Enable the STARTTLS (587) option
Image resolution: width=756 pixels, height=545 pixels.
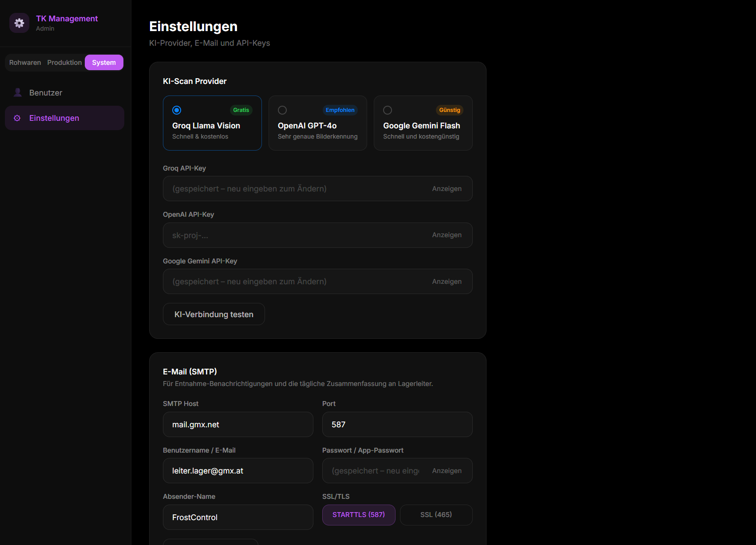(x=358, y=515)
